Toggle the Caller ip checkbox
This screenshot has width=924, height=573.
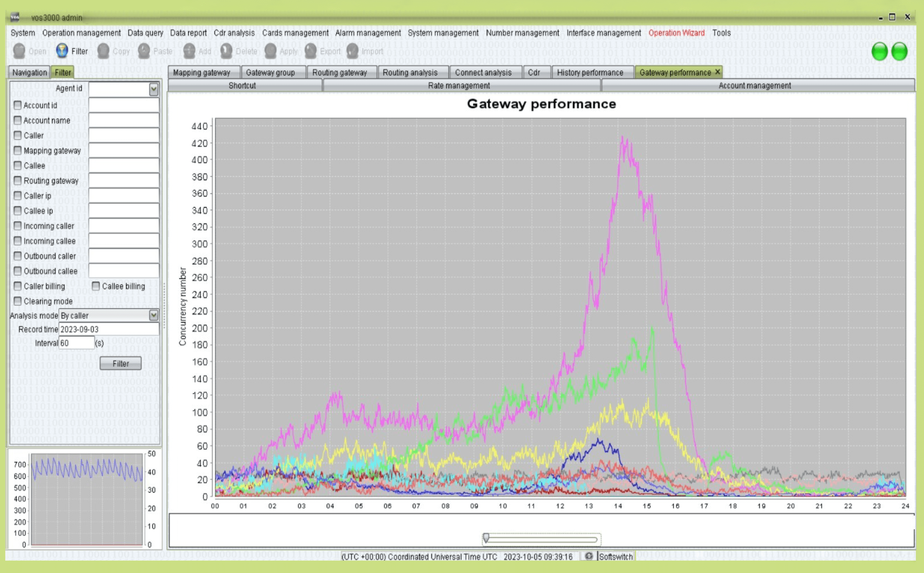(17, 196)
